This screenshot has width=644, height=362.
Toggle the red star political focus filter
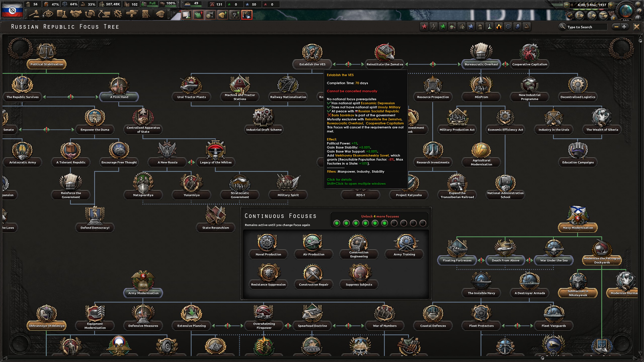pyautogui.click(x=424, y=27)
